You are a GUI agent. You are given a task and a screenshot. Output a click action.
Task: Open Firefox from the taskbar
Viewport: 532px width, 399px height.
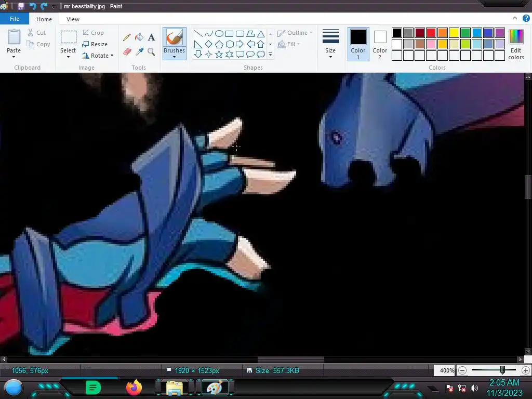pyautogui.click(x=134, y=388)
